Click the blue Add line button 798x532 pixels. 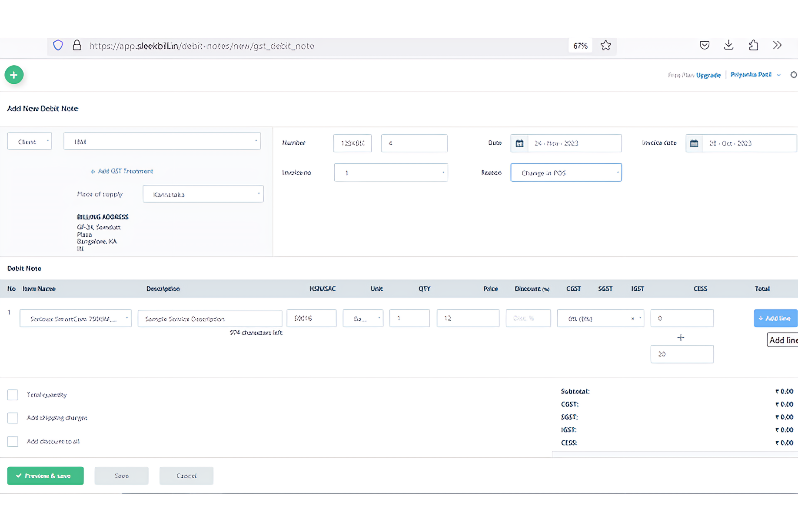[x=775, y=318]
